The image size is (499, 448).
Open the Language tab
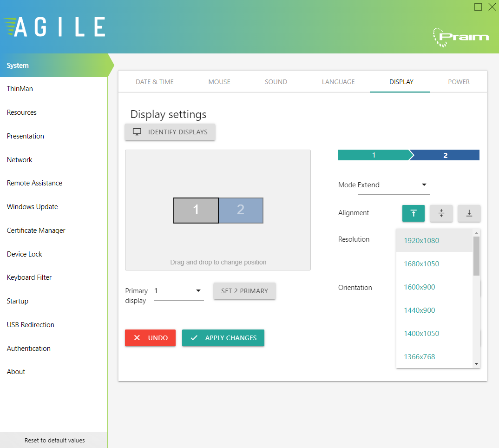338,82
